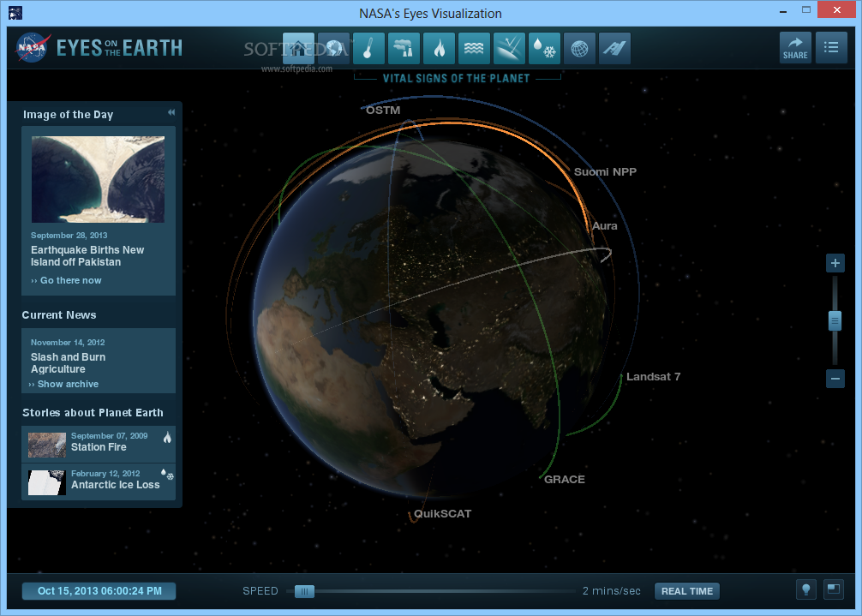Zoom in with the plus button
862x616 pixels.
pos(835,263)
